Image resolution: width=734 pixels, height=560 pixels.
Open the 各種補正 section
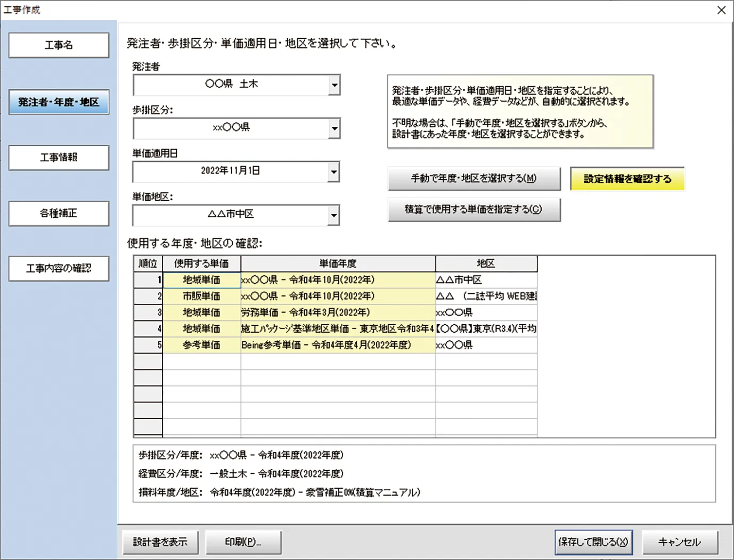(59, 213)
